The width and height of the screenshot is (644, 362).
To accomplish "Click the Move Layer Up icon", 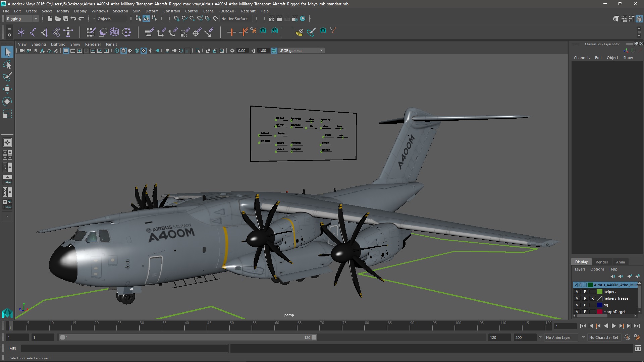I will 613,276.
